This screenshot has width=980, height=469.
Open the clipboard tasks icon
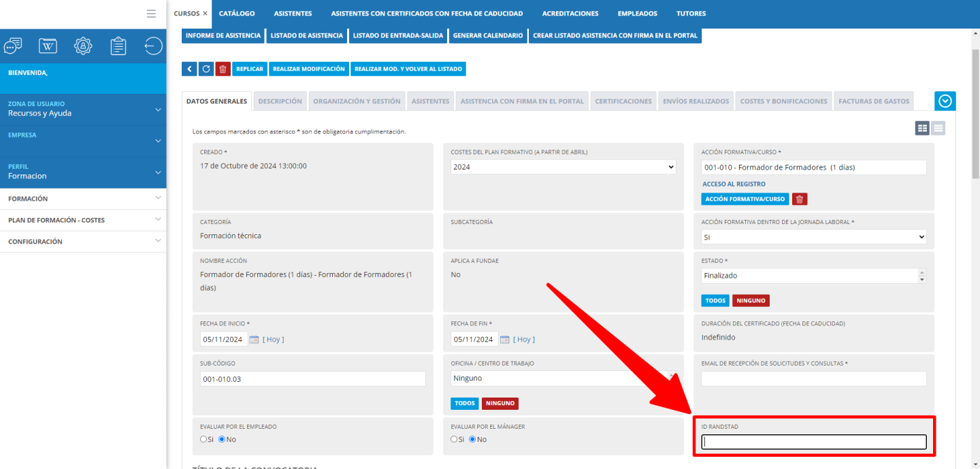(118, 46)
